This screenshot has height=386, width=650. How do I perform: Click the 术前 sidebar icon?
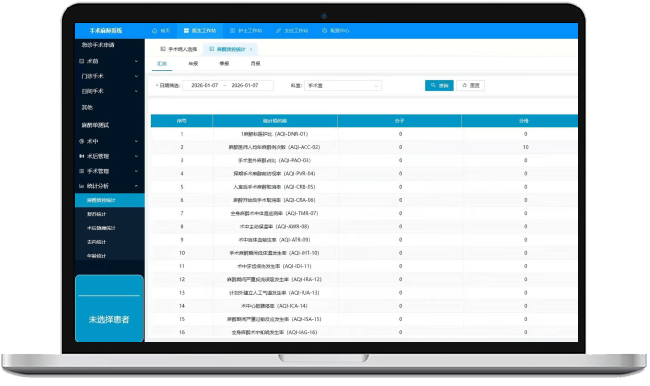(82, 61)
